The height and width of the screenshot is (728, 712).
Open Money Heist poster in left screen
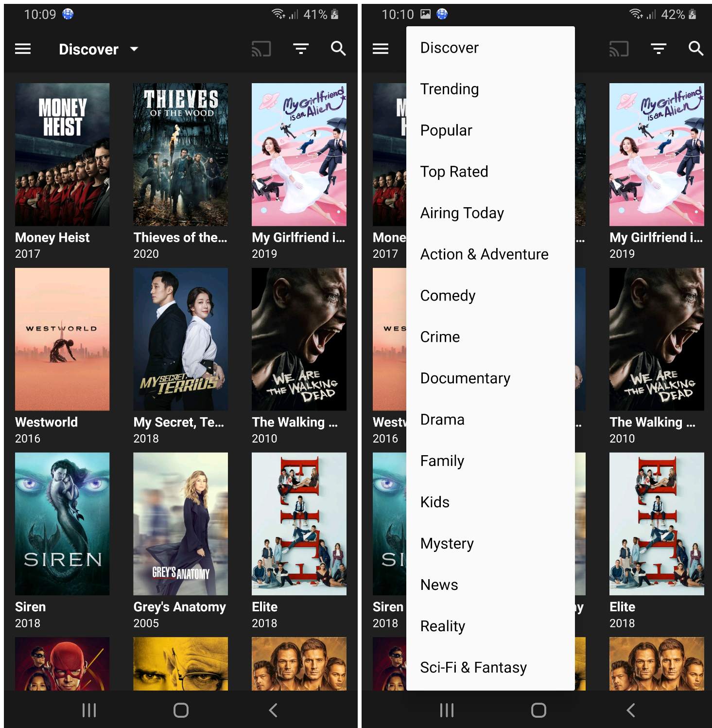[62, 154]
